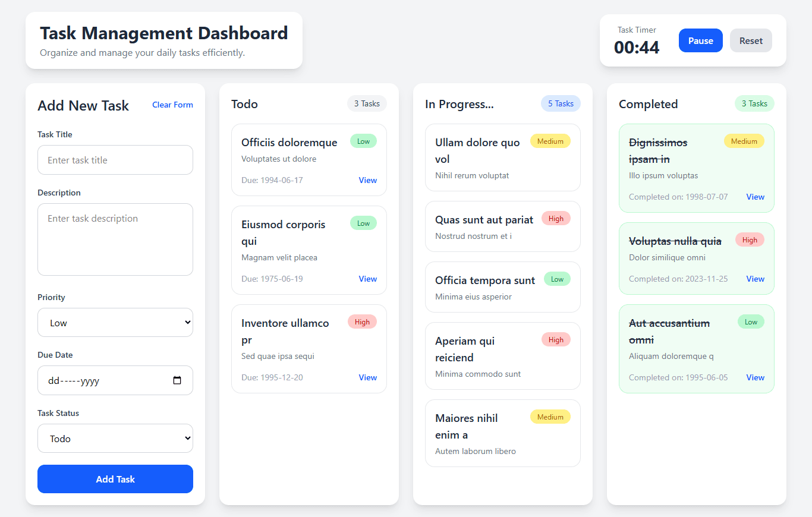Image resolution: width=812 pixels, height=517 pixels.
Task: Open the Priority dropdown showing Low
Action: coord(115,322)
